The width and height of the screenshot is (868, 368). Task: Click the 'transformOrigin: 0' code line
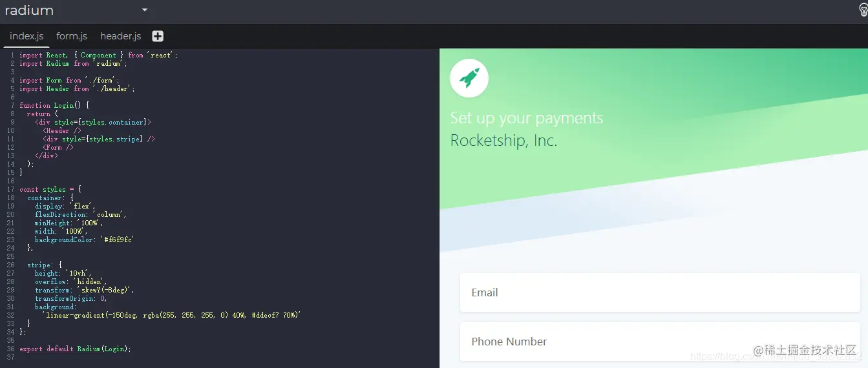point(71,298)
